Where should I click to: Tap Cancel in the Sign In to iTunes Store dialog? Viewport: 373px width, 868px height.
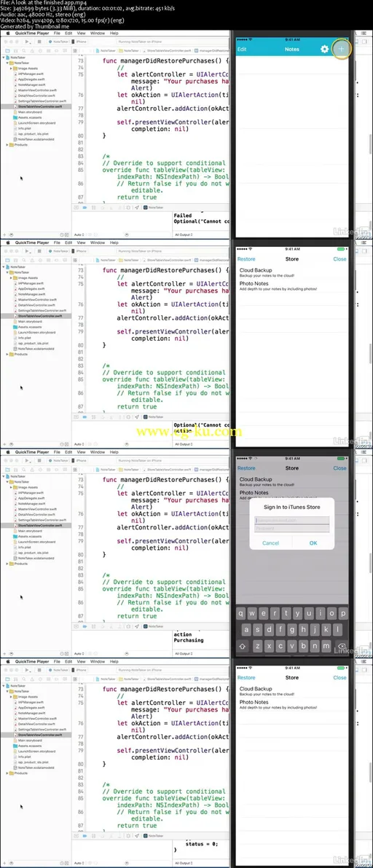click(x=270, y=543)
